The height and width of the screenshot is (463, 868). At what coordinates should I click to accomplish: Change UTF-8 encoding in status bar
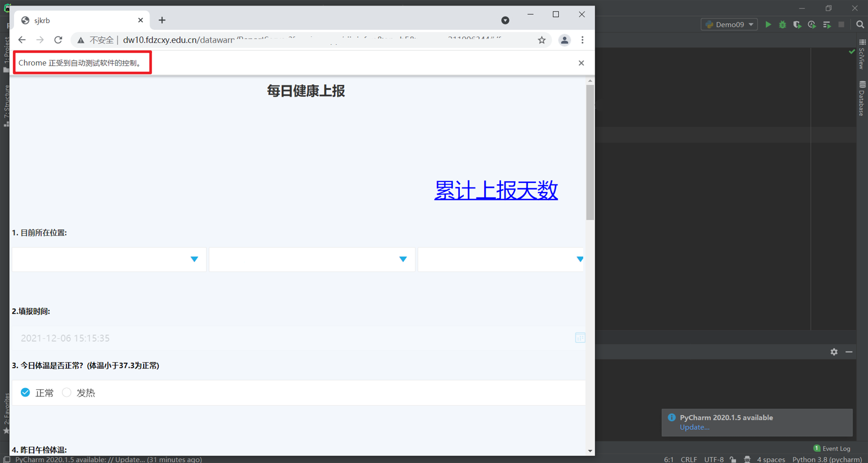tap(714, 459)
